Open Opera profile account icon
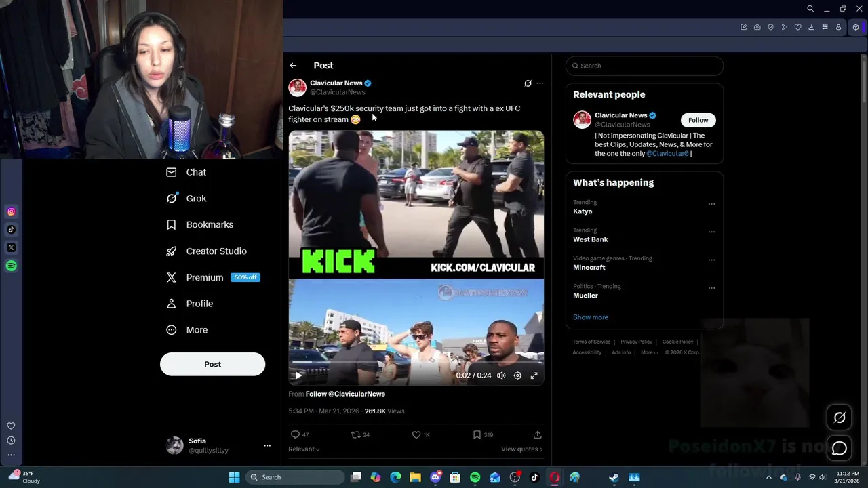 click(838, 27)
